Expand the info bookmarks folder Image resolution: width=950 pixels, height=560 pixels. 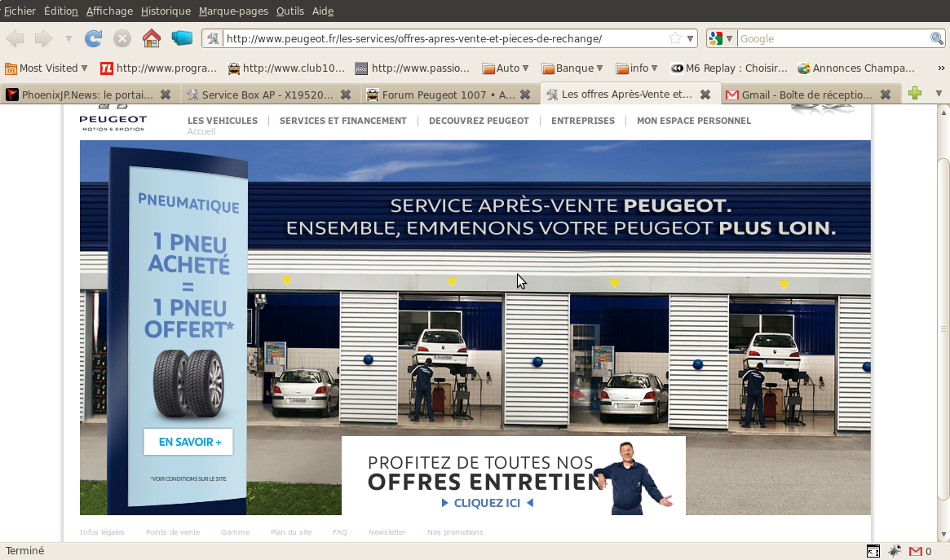coord(636,68)
